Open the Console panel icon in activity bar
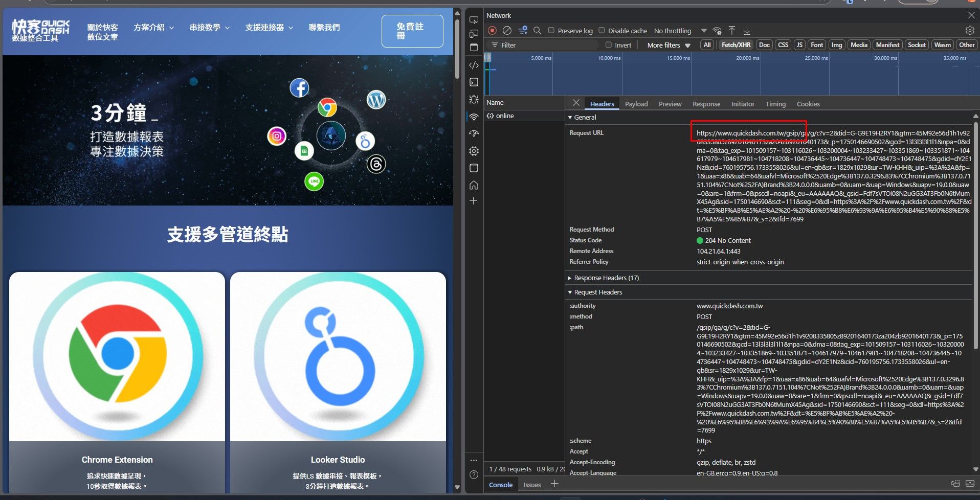Viewport: 980px width, 500px height. point(474,82)
